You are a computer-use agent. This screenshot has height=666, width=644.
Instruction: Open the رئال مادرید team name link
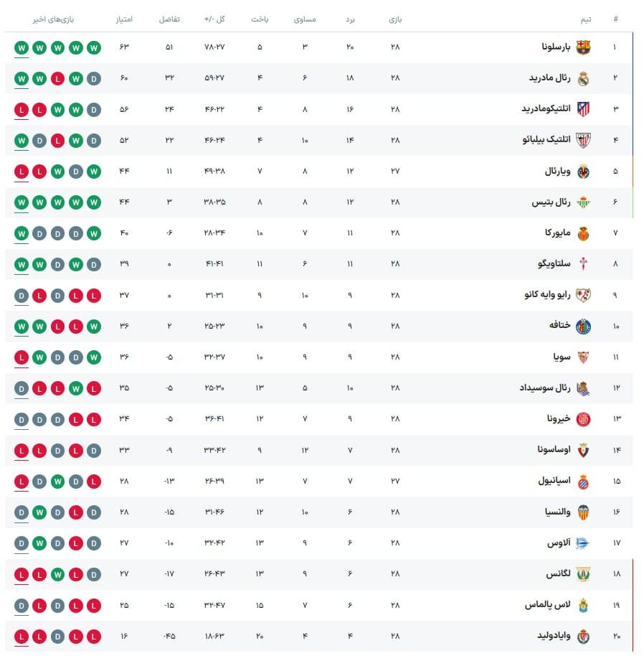point(549,78)
